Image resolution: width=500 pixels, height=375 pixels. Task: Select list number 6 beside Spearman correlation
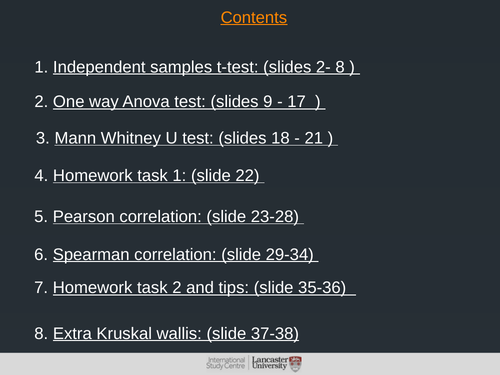(41, 255)
